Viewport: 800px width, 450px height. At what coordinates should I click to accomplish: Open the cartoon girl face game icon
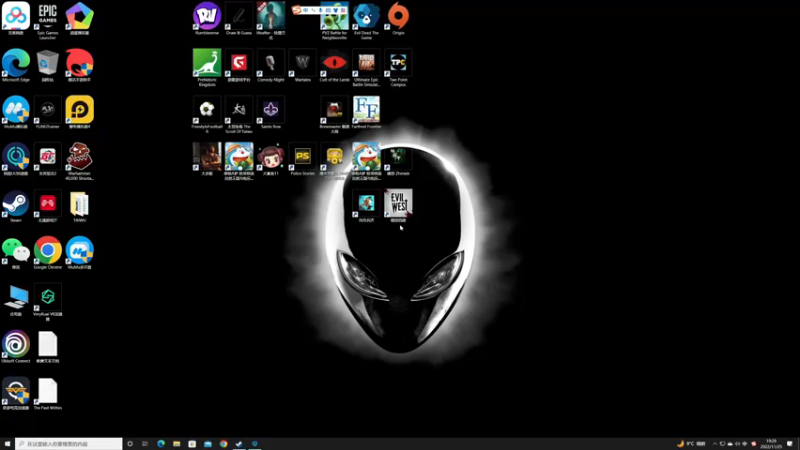click(x=270, y=157)
